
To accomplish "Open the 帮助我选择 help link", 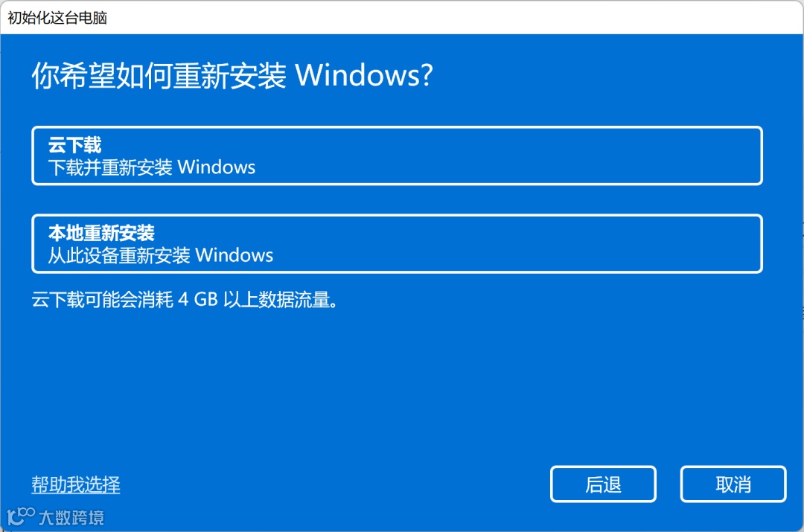I will click(76, 484).
